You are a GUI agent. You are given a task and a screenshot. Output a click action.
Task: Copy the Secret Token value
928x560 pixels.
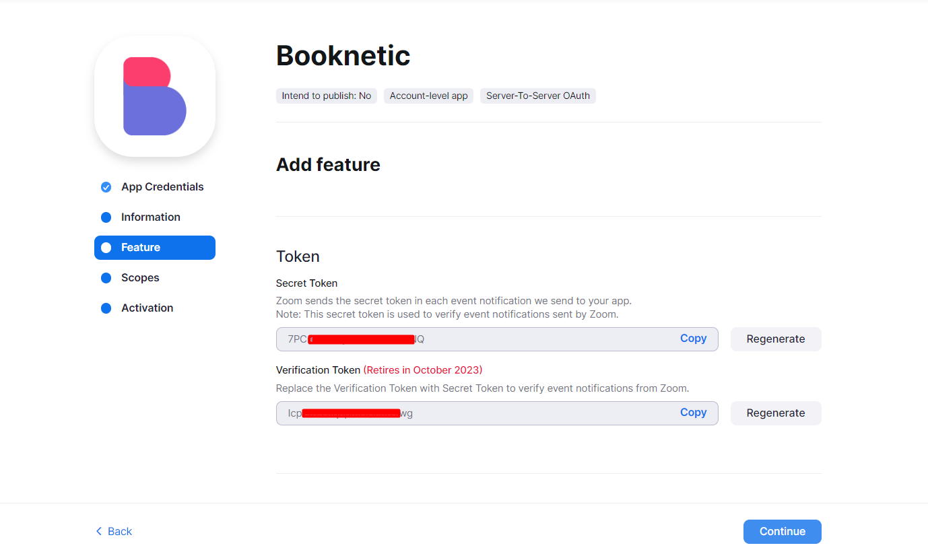click(693, 339)
